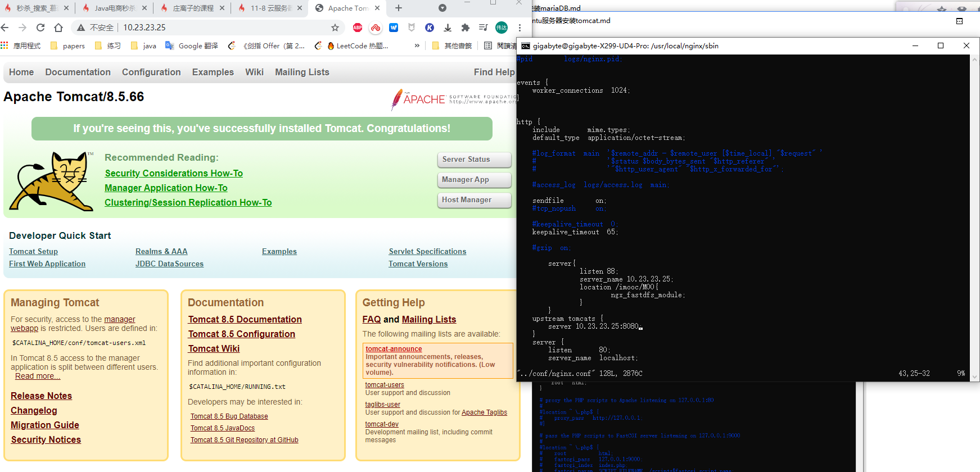The height and width of the screenshot is (472, 980).
Task: Open a new browser tab
Action: click(x=399, y=8)
